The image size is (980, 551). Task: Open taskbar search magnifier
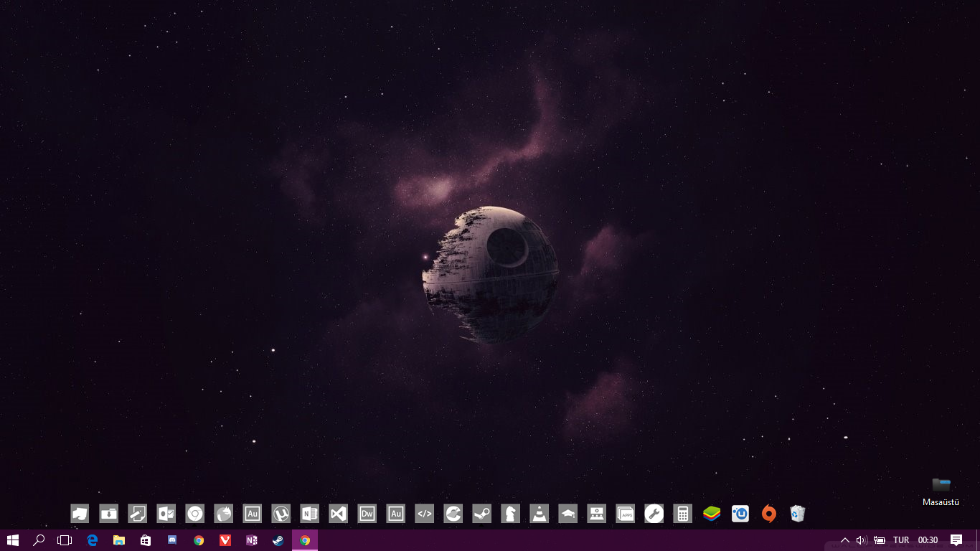tap(39, 540)
